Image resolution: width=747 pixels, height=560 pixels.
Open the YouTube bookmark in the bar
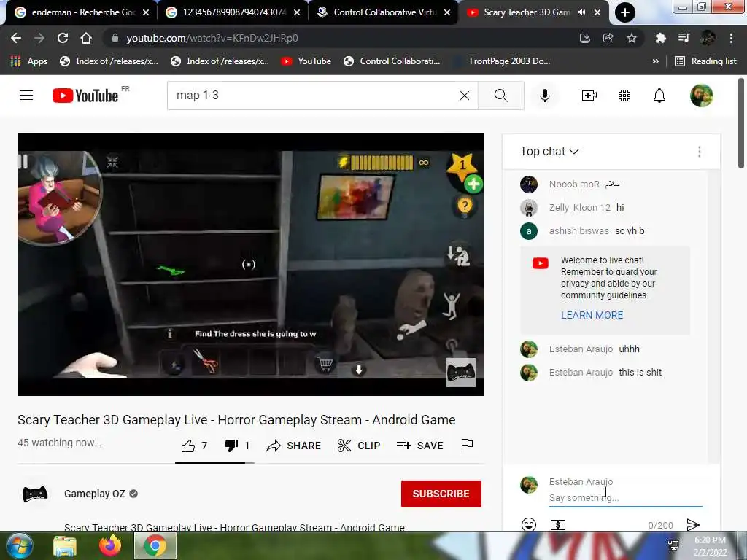click(306, 61)
